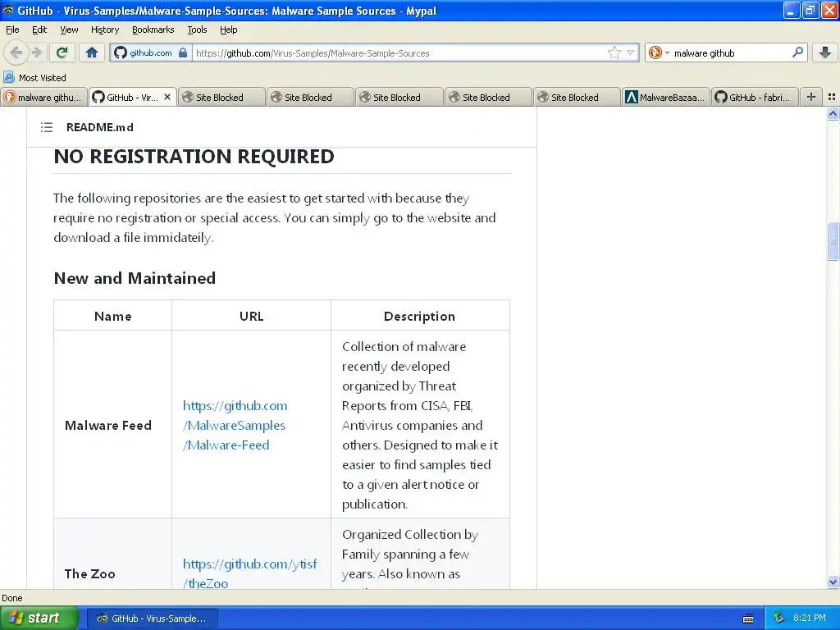Screen dimensions: 840x630
Task: Switch to the last Site Blocked tab
Action: click(x=577, y=97)
